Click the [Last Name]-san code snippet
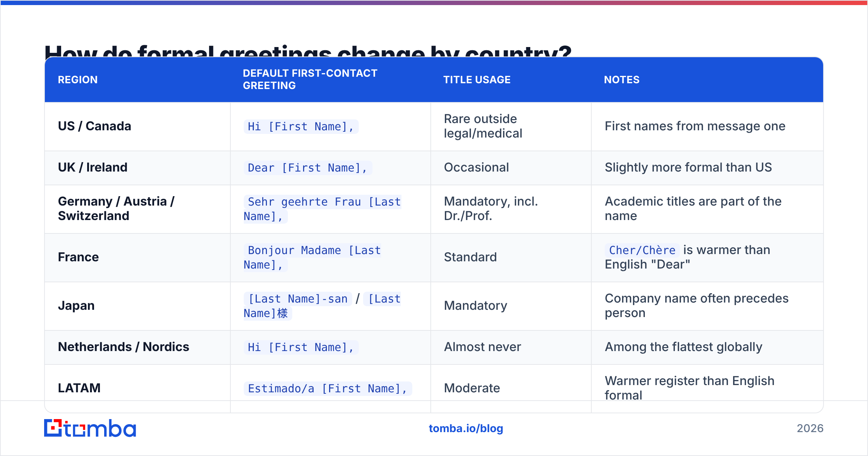This screenshot has width=868, height=456. click(298, 299)
